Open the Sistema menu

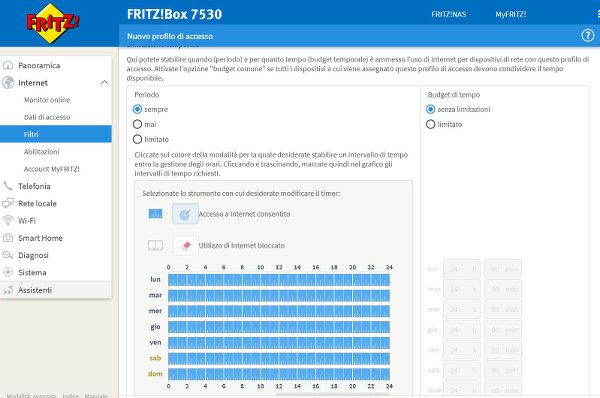[56, 272]
